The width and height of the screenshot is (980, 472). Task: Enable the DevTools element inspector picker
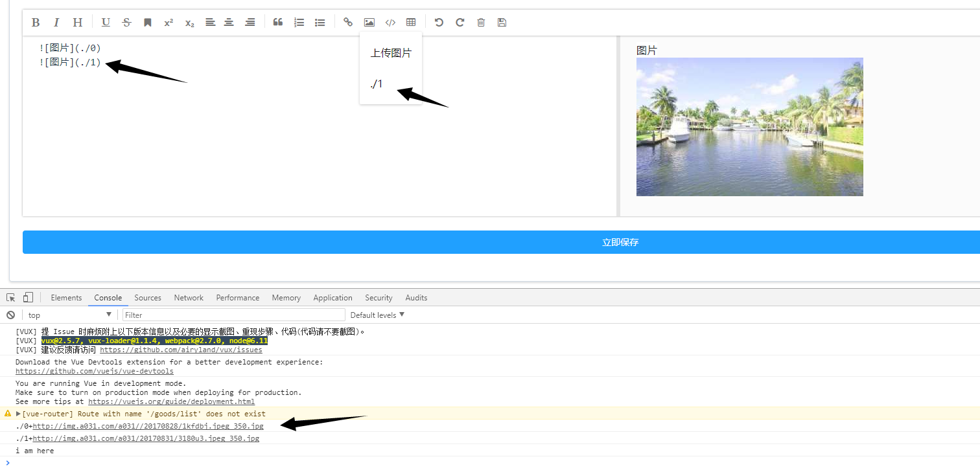pyautogui.click(x=10, y=297)
